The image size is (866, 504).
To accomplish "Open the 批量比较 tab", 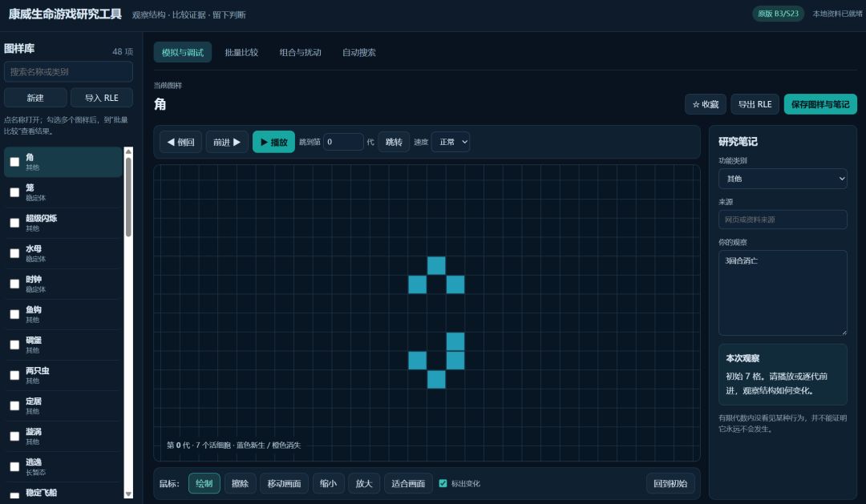I will (x=241, y=52).
